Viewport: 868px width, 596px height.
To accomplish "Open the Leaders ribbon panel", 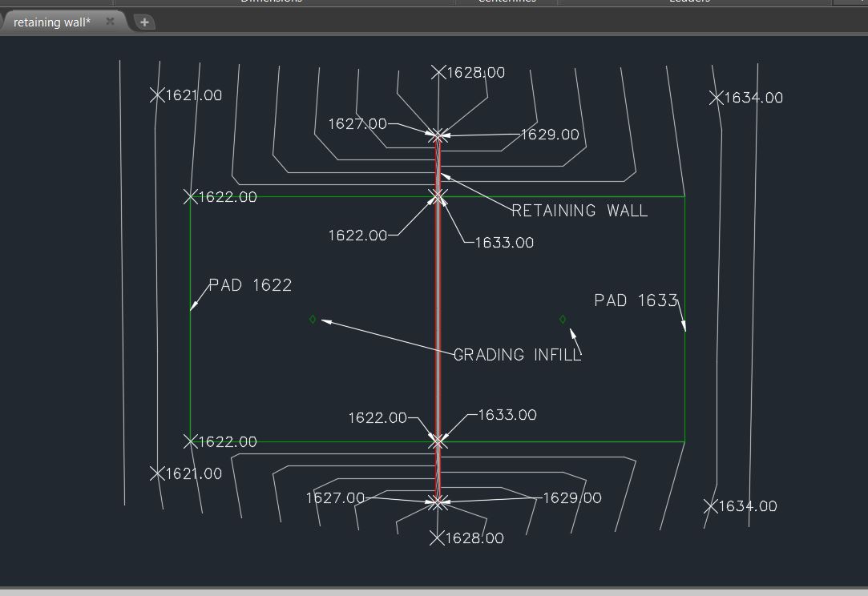I will click(x=691, y=2).
